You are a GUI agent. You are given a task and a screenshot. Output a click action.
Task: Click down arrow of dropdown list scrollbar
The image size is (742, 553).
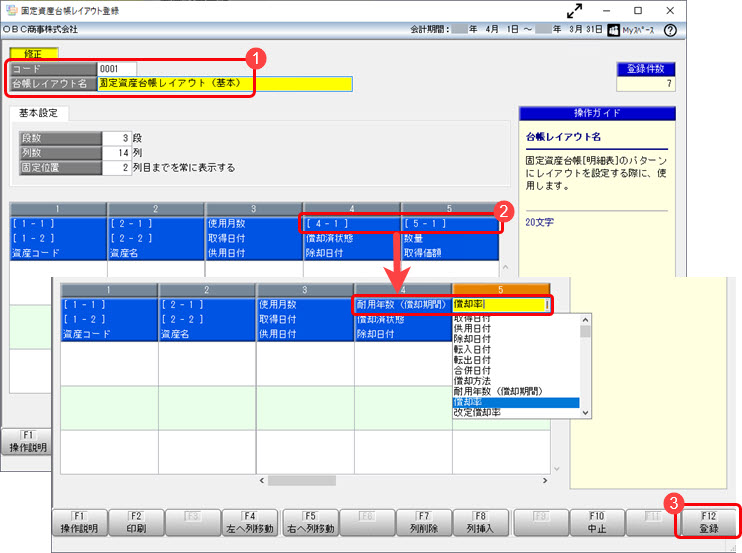coord(586,411)
